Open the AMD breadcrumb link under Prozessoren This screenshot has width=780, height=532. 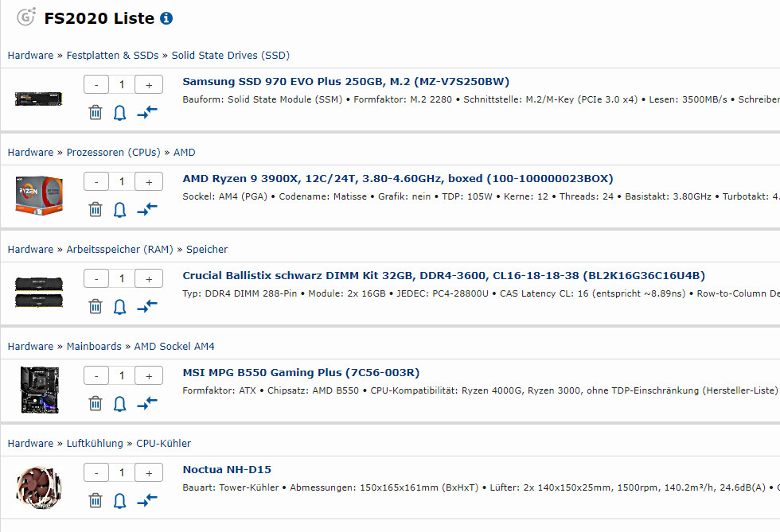click(x=184, y=152)
